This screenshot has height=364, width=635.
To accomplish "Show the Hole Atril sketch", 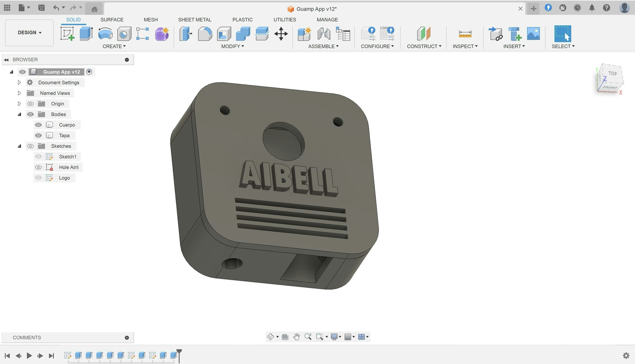I will (38, 167).
